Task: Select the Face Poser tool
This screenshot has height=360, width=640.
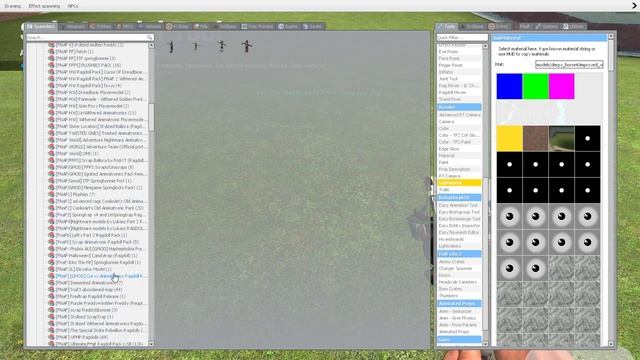Action: [459, 58]
